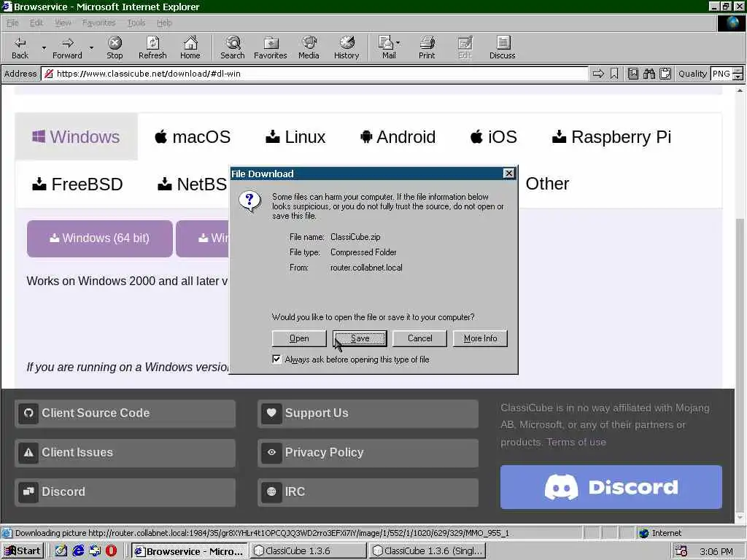Switch to ClassiCube 1.3.6 taskbar window
This screenshot has height=560, width=747.
(309, 551)
